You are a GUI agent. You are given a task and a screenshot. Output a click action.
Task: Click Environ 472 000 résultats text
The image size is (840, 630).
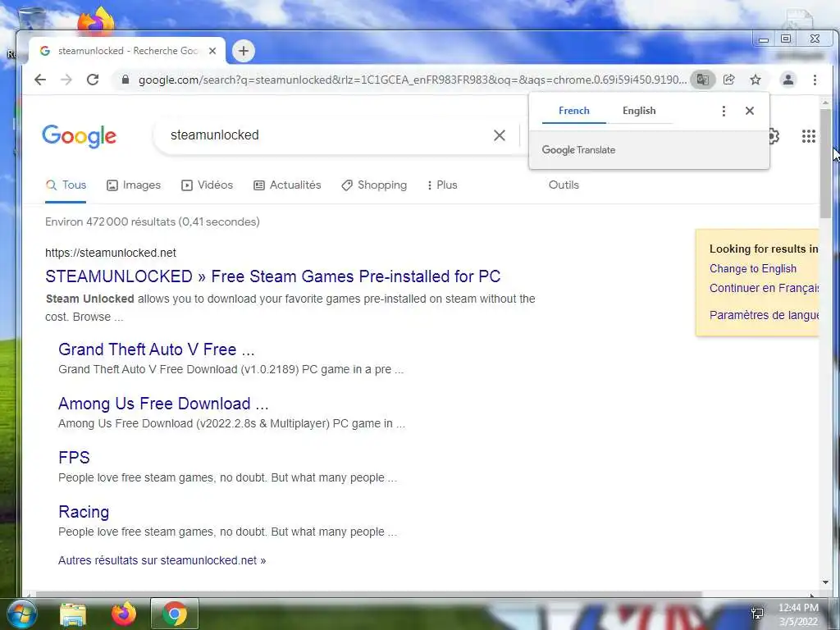(152, 222)
